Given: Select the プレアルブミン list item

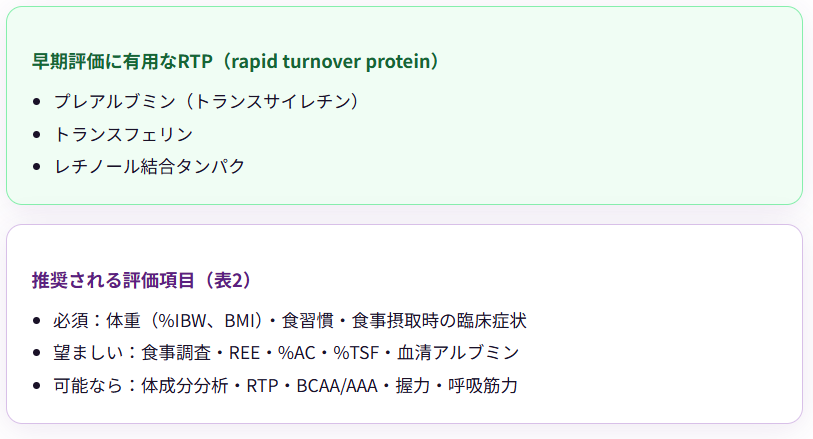Looking at the screenshot, I should point(206,101).
